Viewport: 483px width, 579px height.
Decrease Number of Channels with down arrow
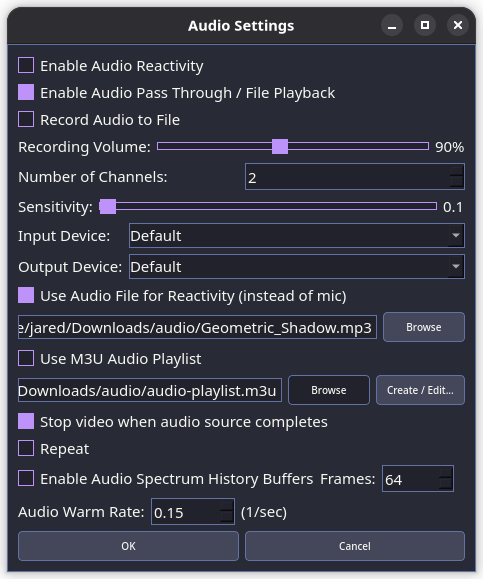click(456, 182)
